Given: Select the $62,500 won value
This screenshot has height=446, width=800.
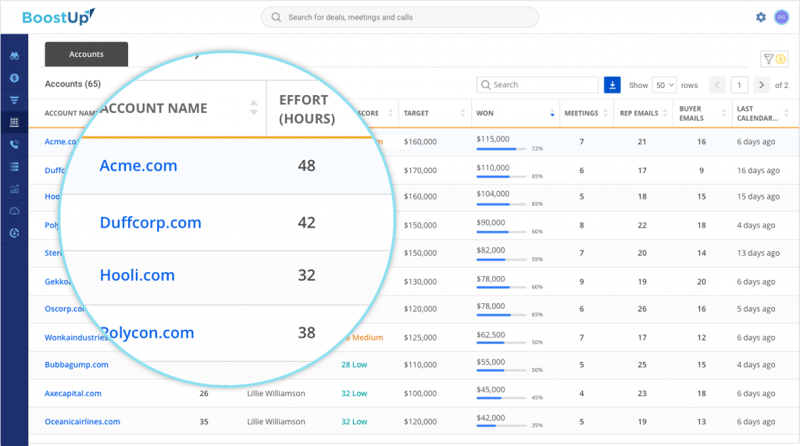Looking at the screenshot, I should 491,335.
